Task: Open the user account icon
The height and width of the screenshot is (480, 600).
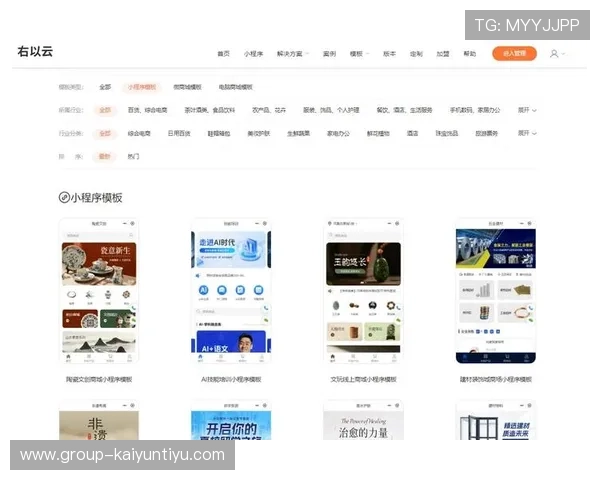Action: (554, 54)
